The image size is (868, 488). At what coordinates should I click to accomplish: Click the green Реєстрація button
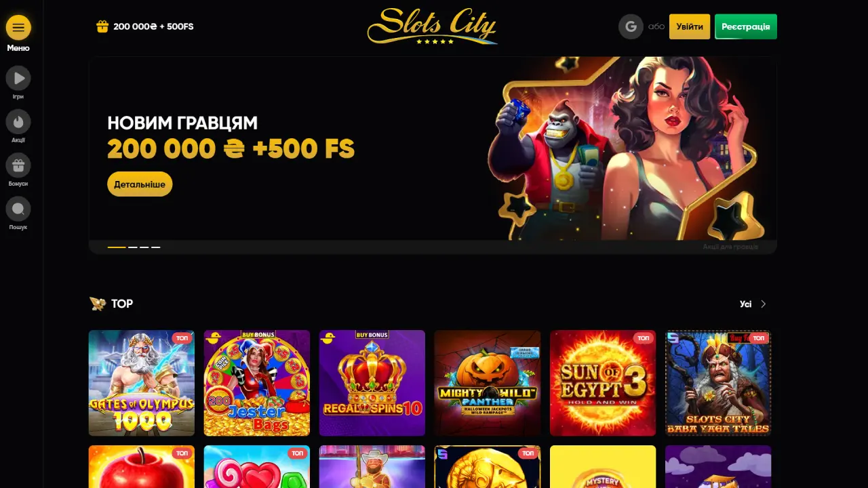click(x=746, y=26)
